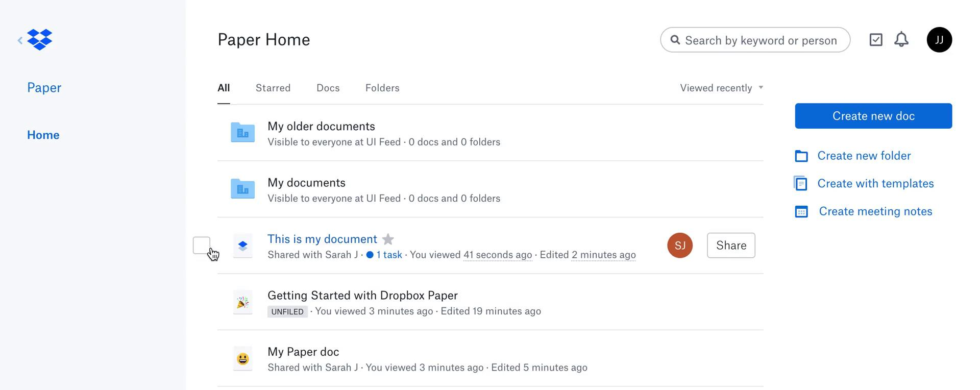Click the Create meeting notes calendar icon

[801, 211]
